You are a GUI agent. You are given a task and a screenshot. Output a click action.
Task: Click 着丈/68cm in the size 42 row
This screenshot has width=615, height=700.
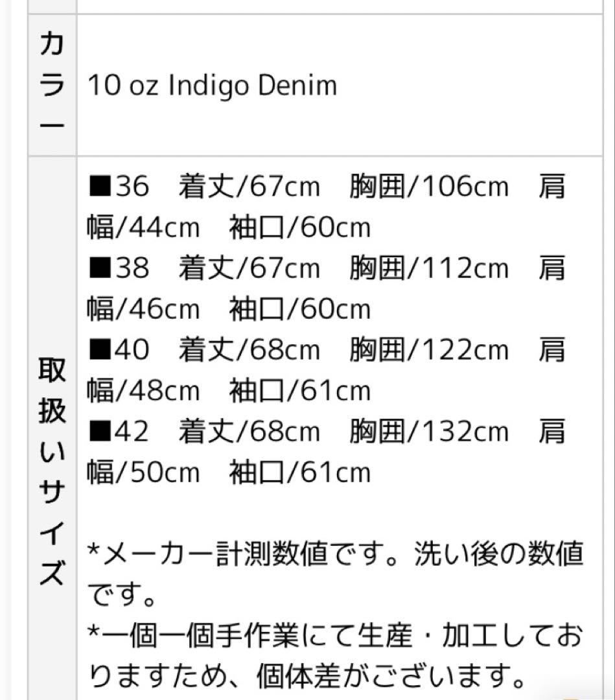point(249,432)
